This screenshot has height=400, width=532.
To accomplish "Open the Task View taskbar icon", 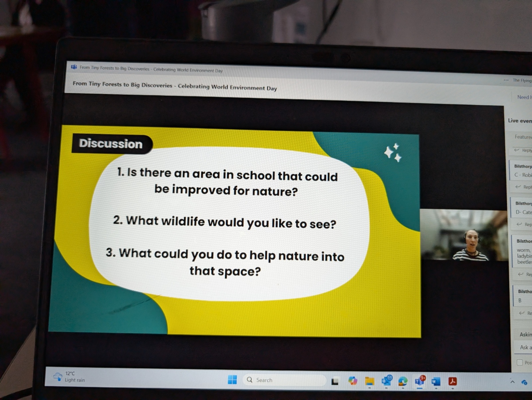I will coord(335,381).
